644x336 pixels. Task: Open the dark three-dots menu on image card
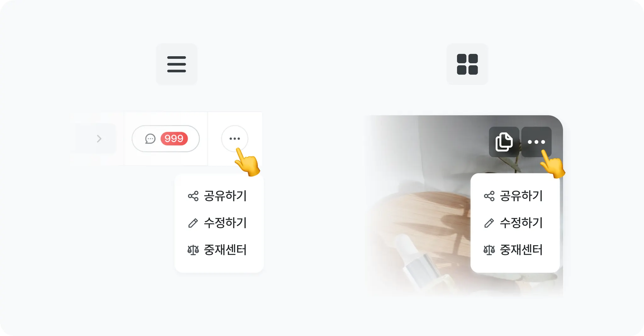[x=536, y=142]
